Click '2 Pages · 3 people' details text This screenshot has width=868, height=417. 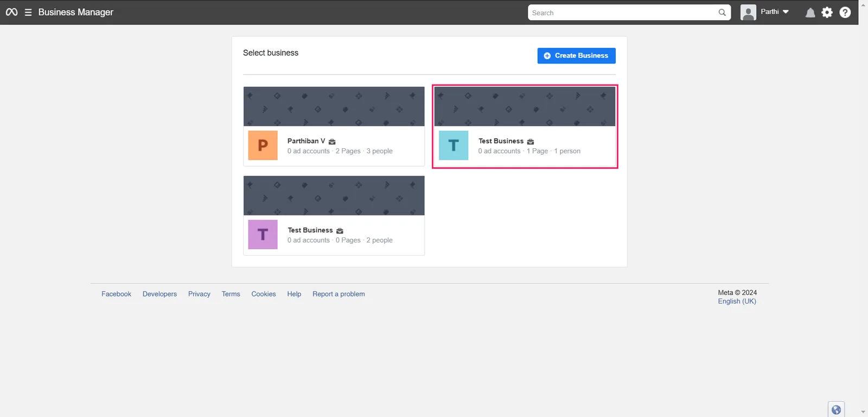(x=364, y=151)
